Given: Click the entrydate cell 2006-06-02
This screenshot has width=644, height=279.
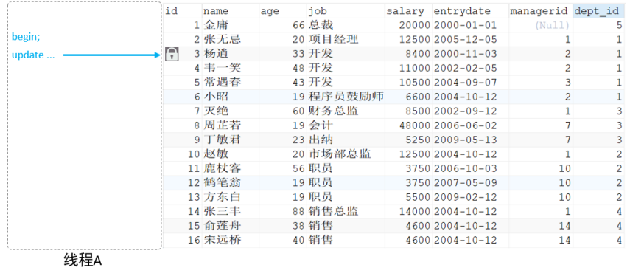Looking at the screenshot, I should coord(471,125).
